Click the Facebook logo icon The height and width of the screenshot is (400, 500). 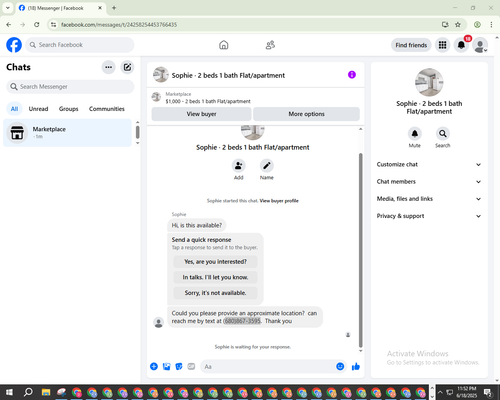[x=14, y=45]
